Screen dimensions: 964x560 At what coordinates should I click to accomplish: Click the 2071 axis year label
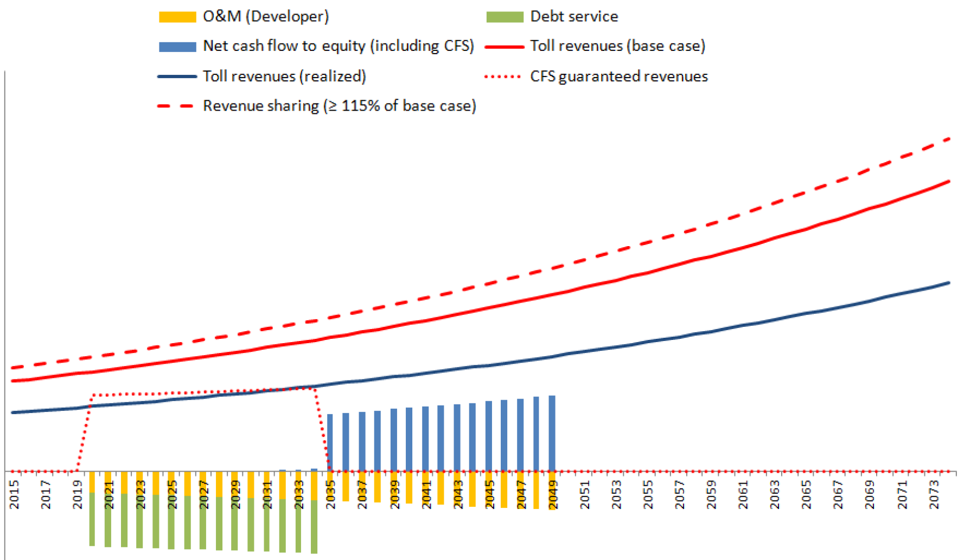coord(902,495)
